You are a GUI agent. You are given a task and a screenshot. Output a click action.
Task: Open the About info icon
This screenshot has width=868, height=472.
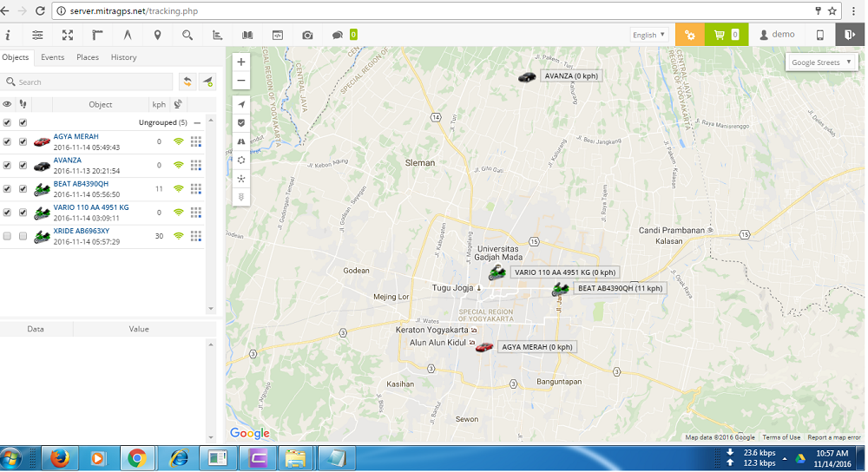(8, 35)
